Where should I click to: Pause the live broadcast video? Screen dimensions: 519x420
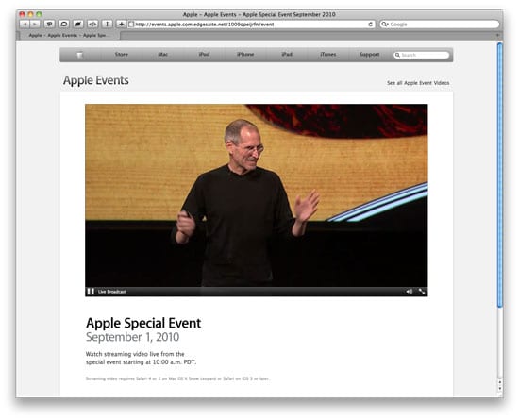click(x=91, y=292)
